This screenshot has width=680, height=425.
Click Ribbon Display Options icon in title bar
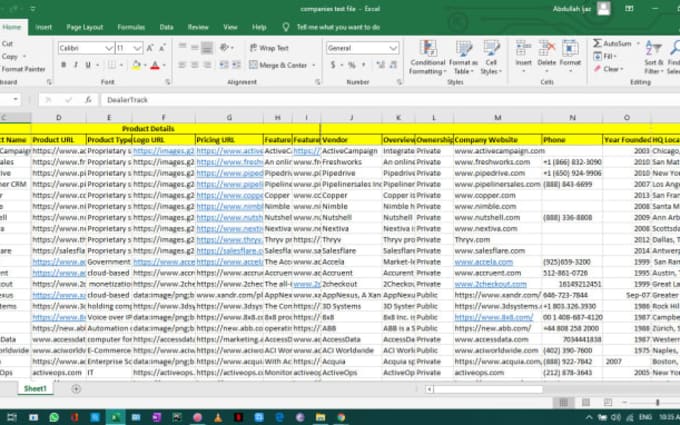tap(629, 9)
